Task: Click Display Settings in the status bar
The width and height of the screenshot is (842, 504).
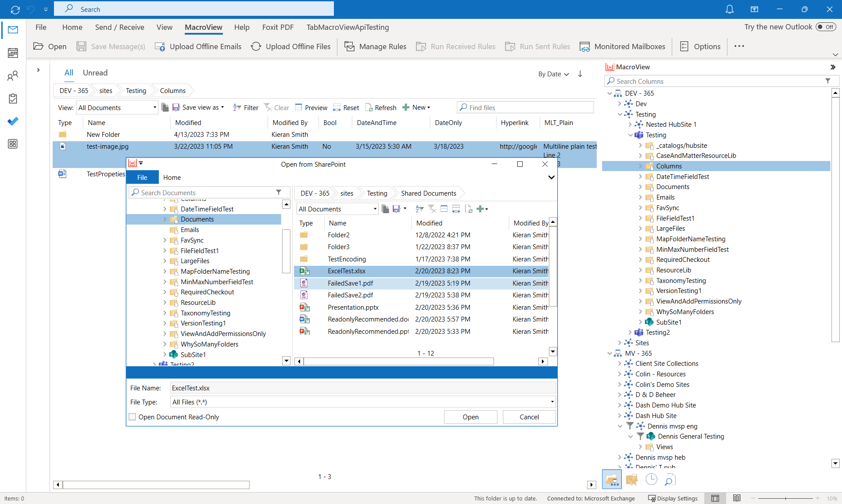Action: pyautogui.click(x=673, y=498)
